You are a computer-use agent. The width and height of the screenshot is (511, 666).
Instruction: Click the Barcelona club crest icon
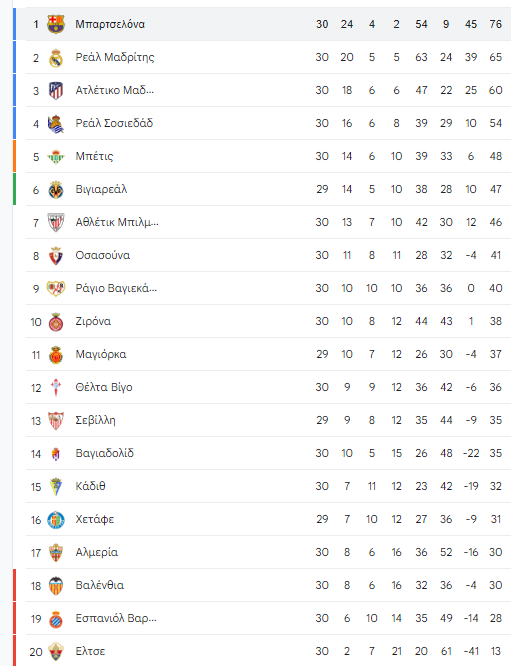[56, 24]
